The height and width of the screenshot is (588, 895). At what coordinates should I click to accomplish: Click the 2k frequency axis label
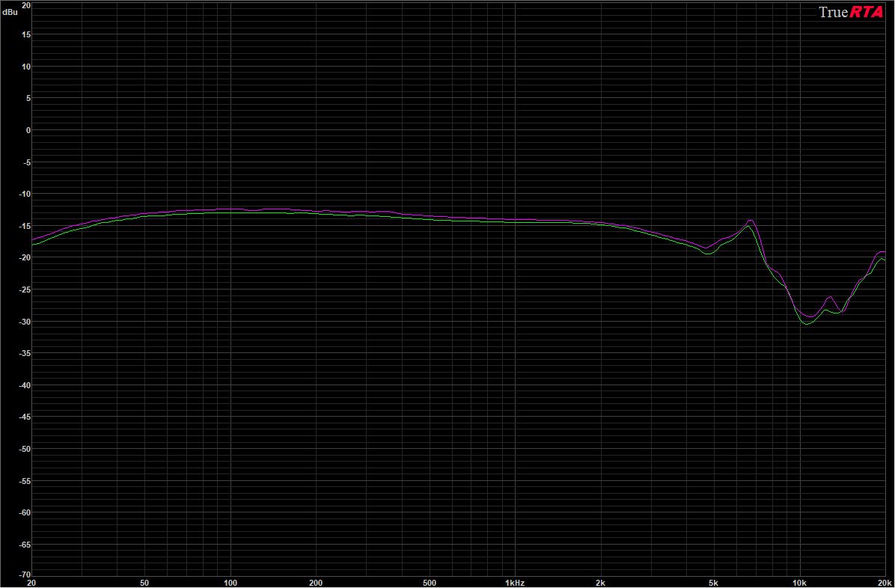point(600,582)
